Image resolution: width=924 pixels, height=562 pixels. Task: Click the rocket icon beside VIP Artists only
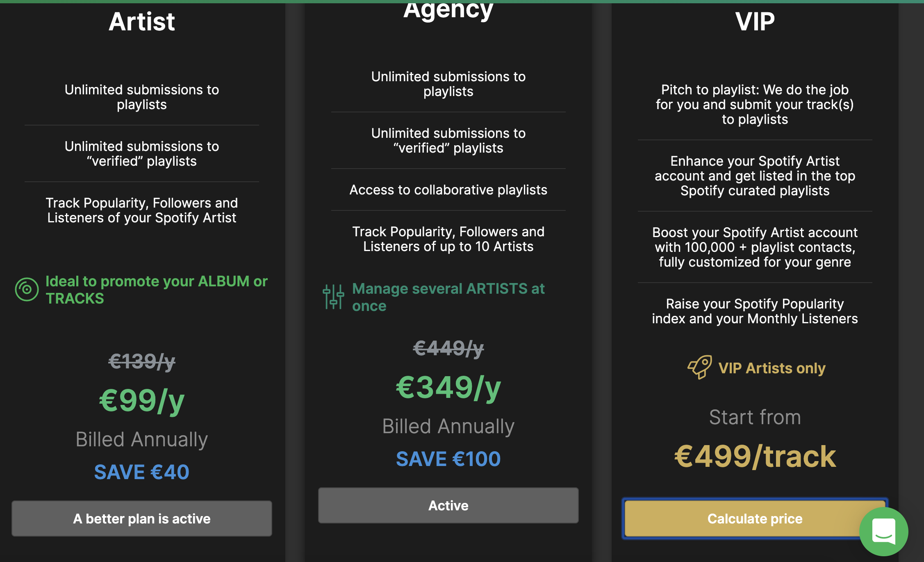click(700, 367)
